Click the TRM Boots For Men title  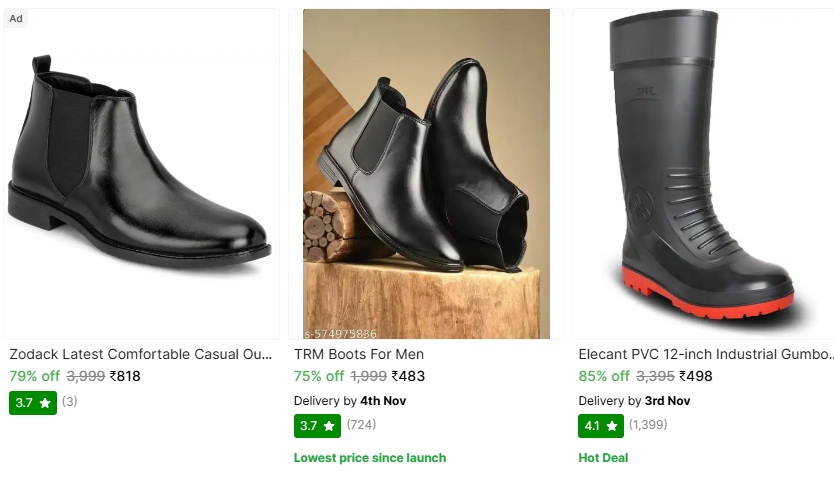[359, 354]
